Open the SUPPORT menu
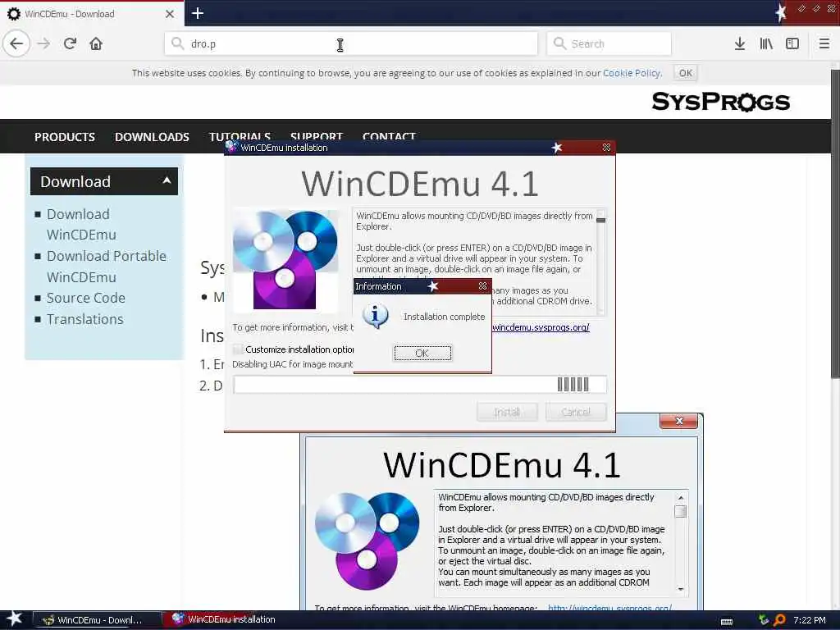840x630 pixels. pos(317,135)
